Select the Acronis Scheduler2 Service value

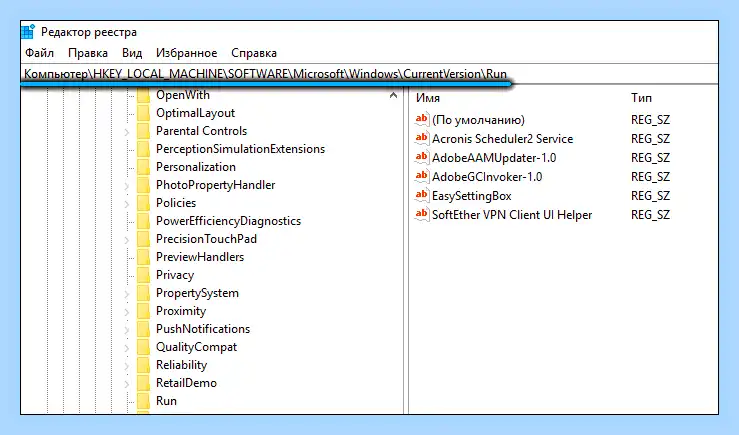[x=502, y=139]
